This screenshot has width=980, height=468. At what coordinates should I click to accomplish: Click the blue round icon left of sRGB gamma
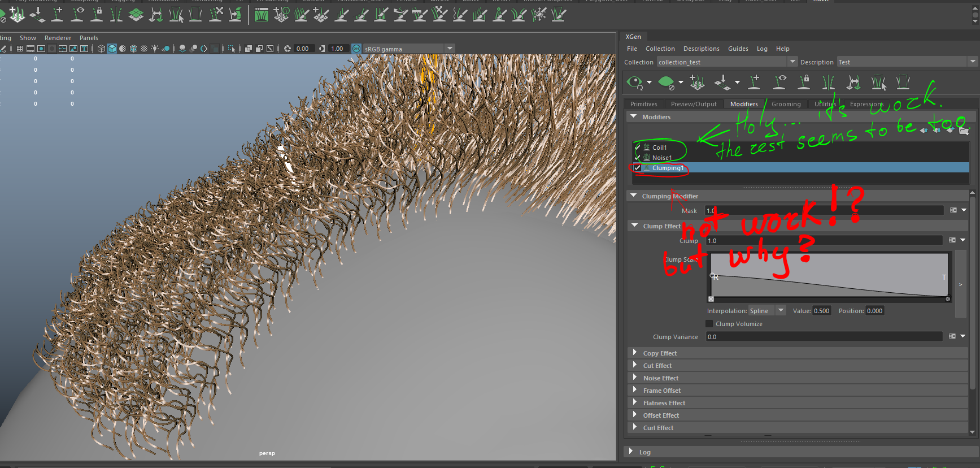pyautogui.click(x=356, y=49)
